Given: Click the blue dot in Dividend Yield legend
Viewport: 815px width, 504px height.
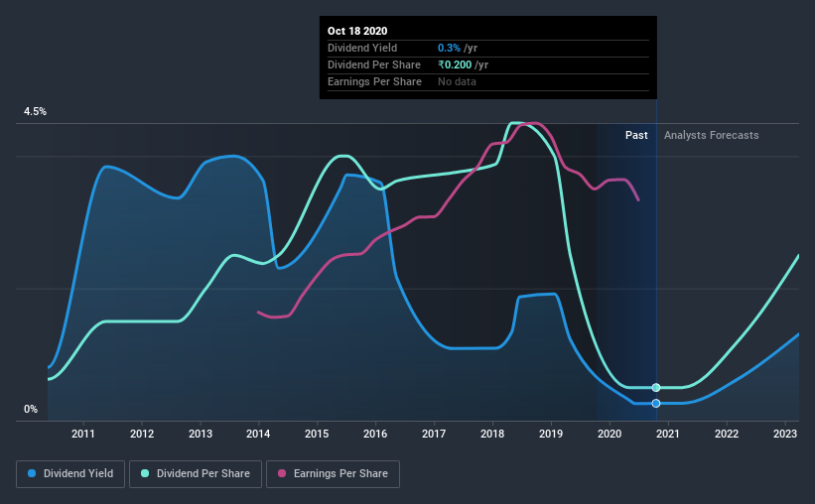Looking at the screenshot, I should 32,473.
